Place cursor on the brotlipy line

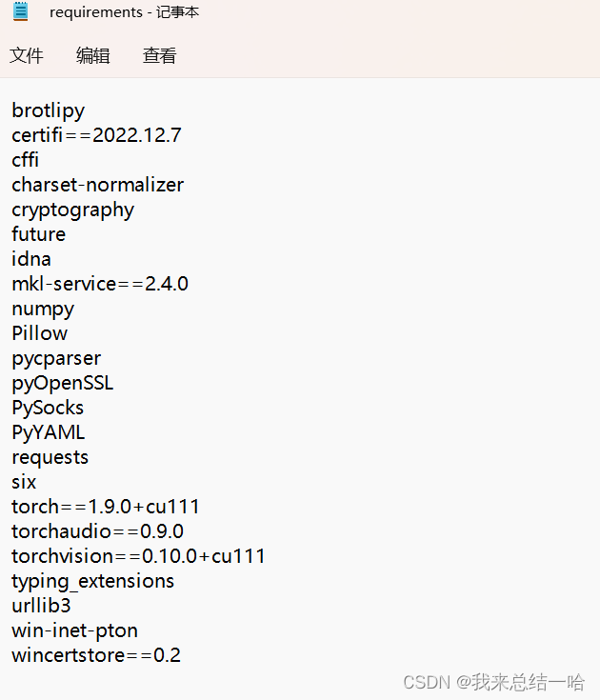(x=49, y=110)
